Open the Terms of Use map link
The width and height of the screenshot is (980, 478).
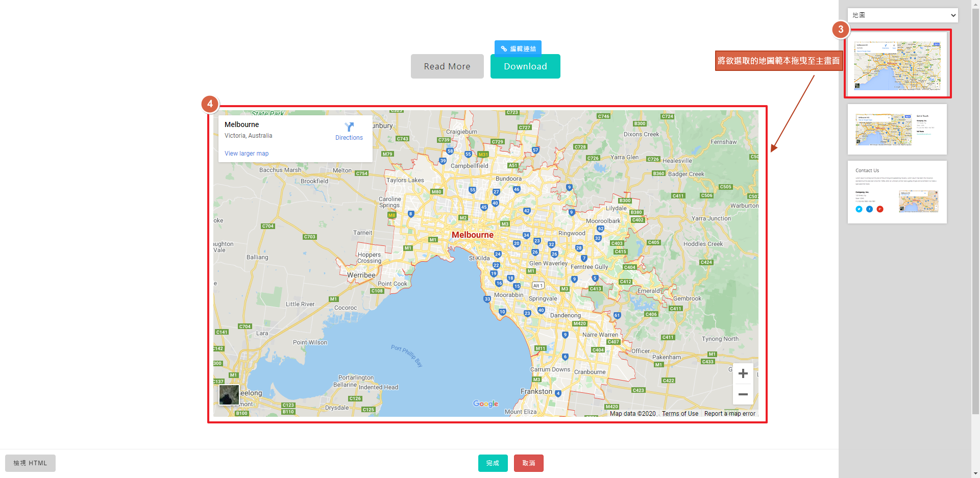click(680, 414)
